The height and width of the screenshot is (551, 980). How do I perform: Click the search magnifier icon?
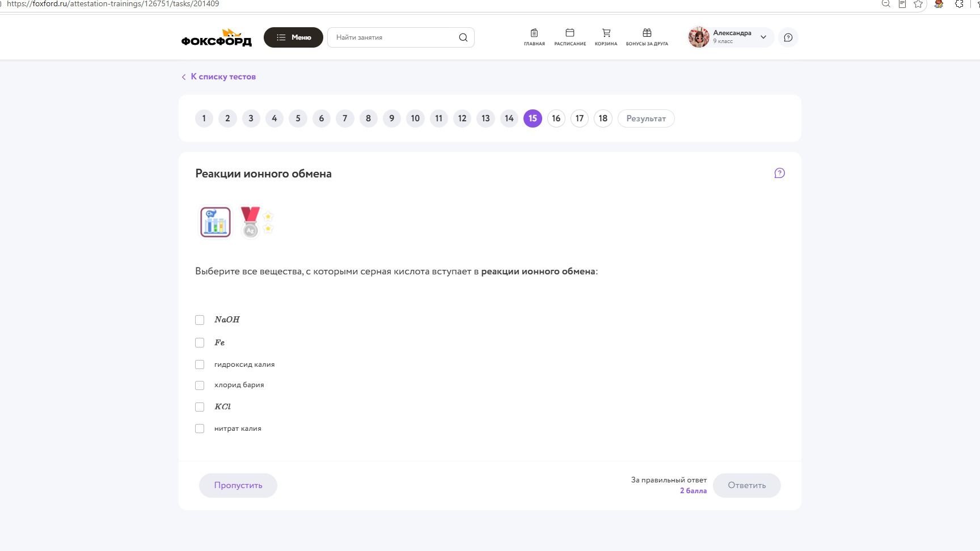463,37
